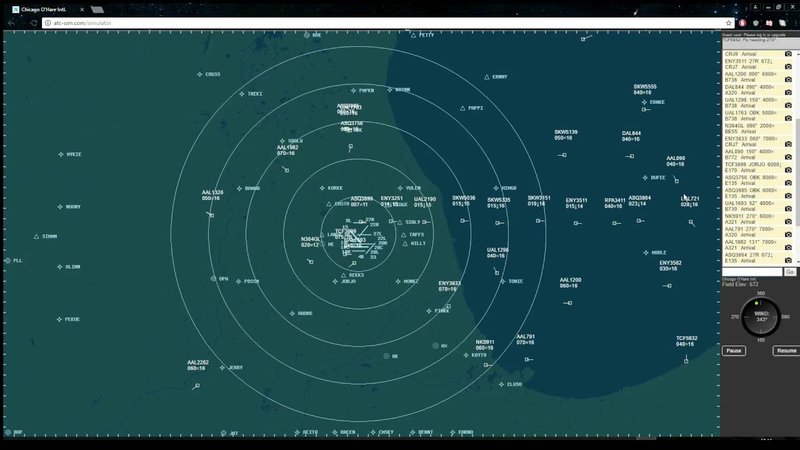Open a new browser tab
This screenshot has height=450, width=800.
(x=97, y=9)
